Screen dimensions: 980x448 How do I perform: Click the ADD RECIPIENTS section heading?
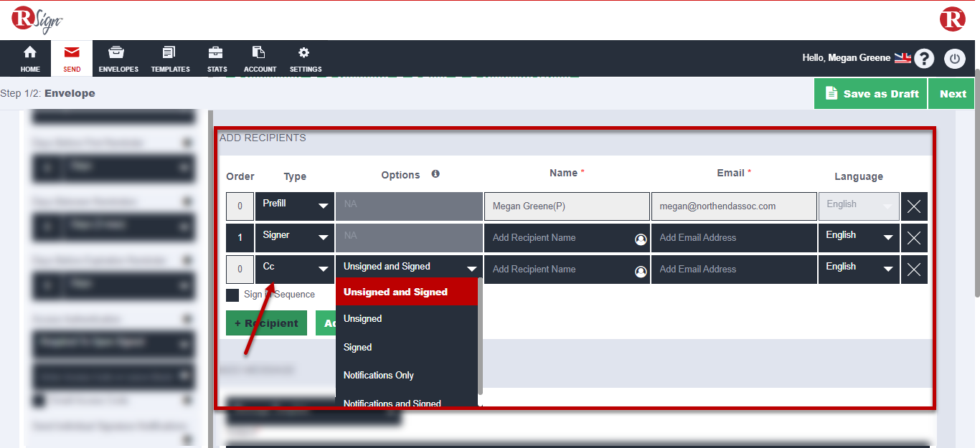pos(263,138)
